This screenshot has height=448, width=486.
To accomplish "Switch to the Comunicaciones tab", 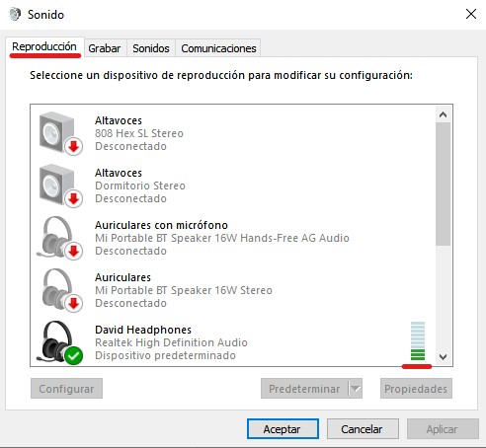I will click(218, 48).
